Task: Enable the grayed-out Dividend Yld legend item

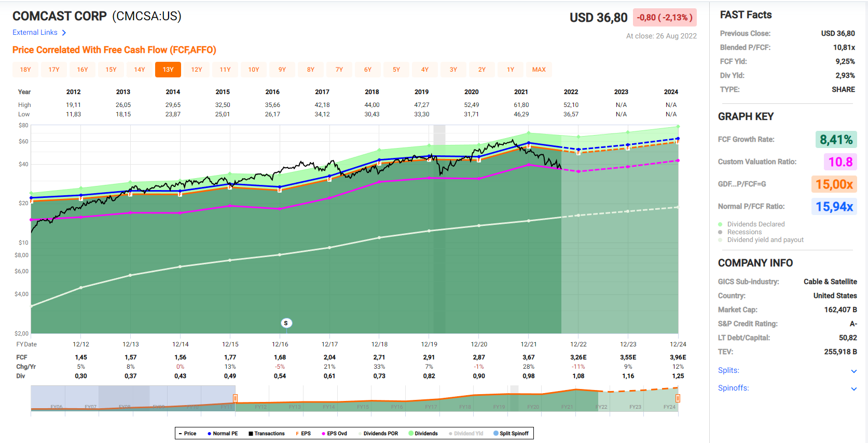Action: click(x=466, y=434)
